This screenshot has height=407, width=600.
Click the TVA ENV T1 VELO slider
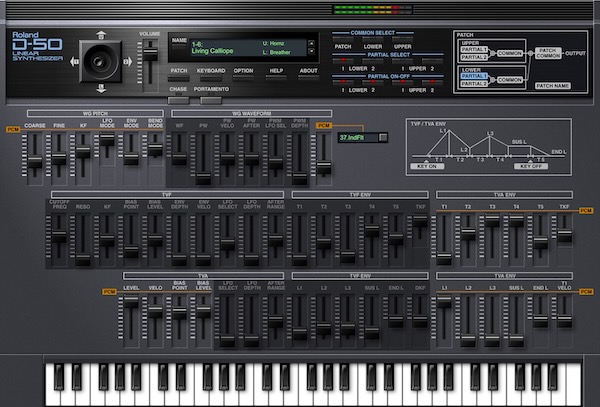[564, 321]
